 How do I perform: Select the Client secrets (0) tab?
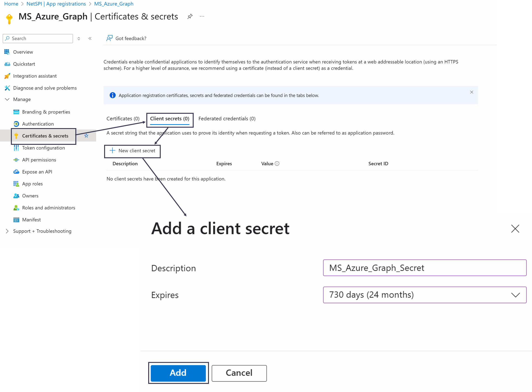[170, 119]
